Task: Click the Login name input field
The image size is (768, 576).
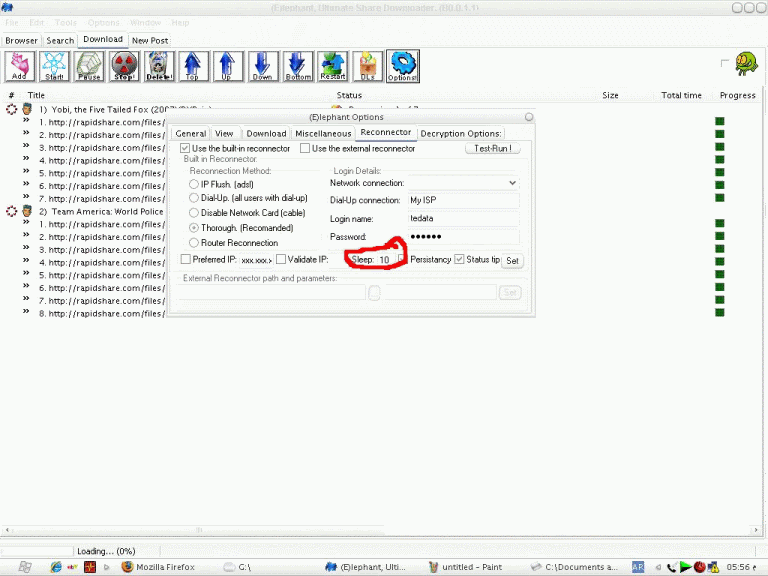Action: click(463, 218)
